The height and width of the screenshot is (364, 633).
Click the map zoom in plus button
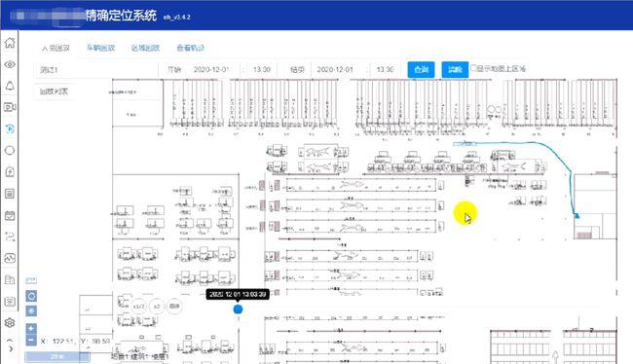point(31,329)
